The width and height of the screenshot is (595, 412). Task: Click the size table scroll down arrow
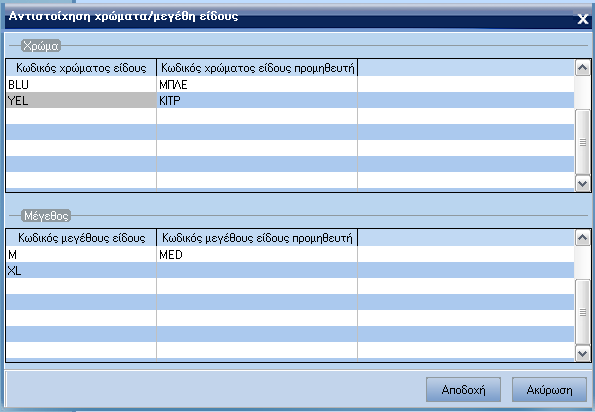[582, 354]
